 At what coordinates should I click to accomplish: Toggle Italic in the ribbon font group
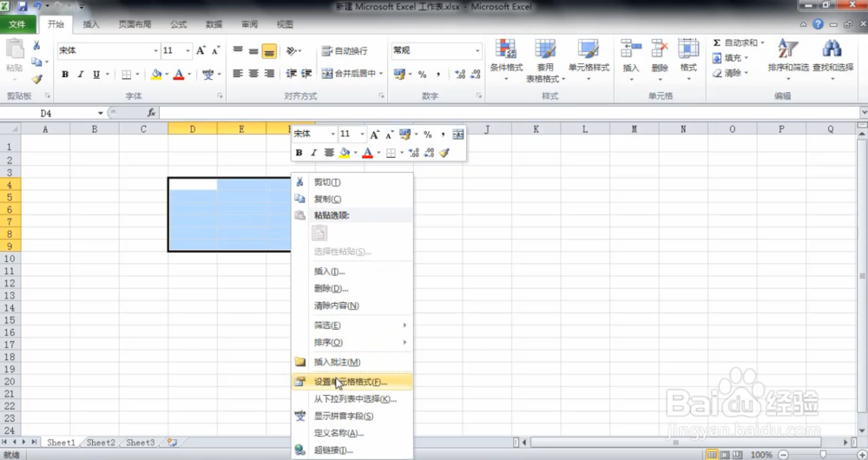(x=80, y=74)
